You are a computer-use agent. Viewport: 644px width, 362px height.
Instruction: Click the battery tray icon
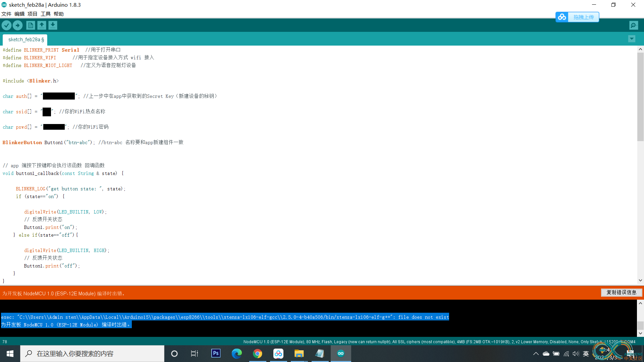[x=556, y=354]
